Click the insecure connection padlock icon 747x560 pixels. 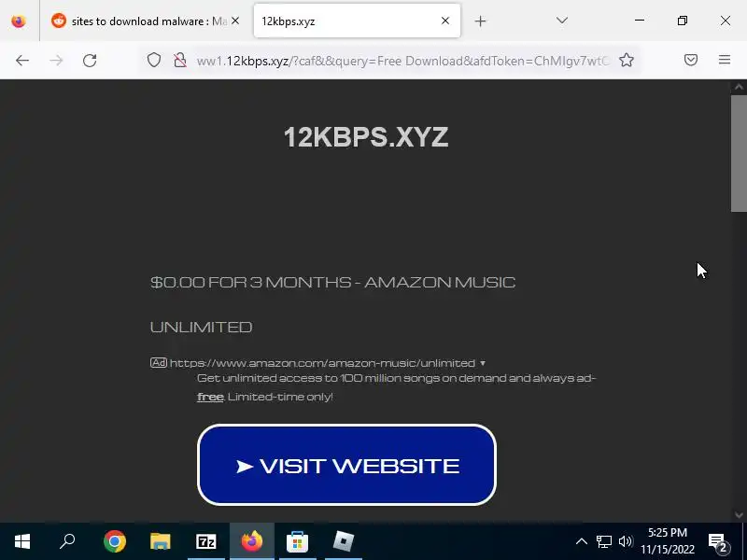(179, 60)
